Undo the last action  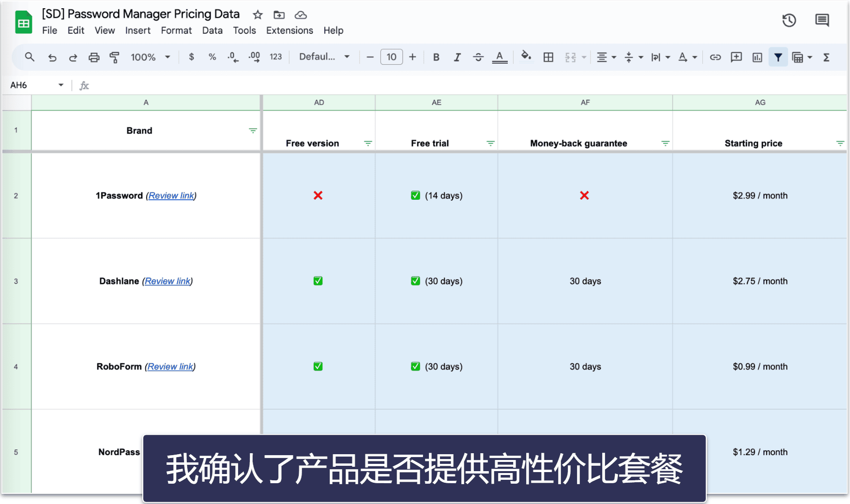click(52, 58)
